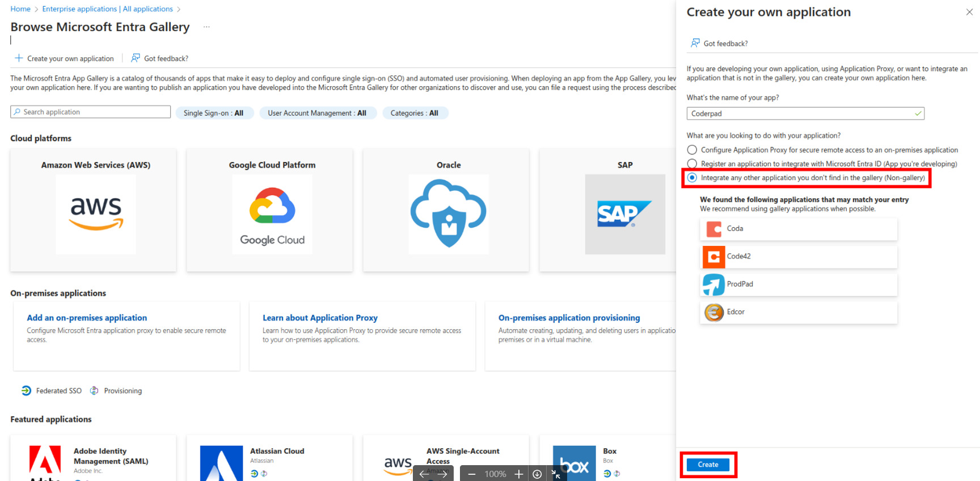Viewport: 980px width, 481px height.
Task: Select Configure Application Proxy radio option
Action: tap(692, 150)
